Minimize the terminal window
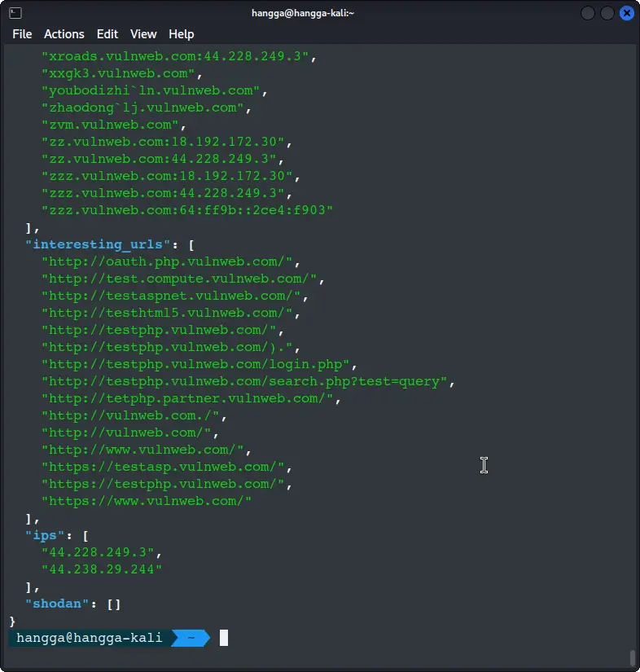This screenshot has width=640, height=672. point(588,13)
